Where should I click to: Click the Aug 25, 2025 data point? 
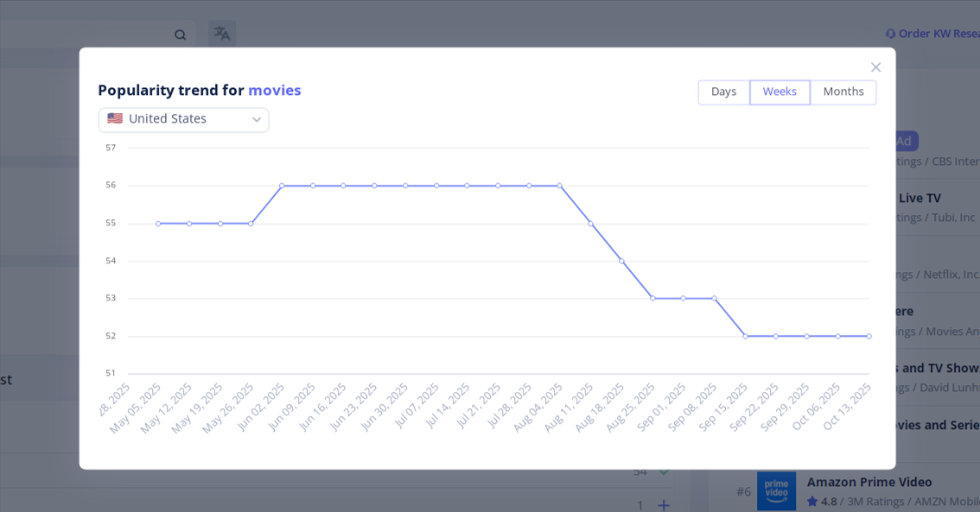[x=652, y=298]
